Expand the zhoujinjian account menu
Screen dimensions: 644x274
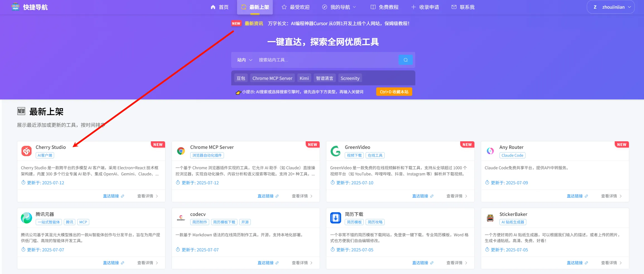(x=611, y=7)
